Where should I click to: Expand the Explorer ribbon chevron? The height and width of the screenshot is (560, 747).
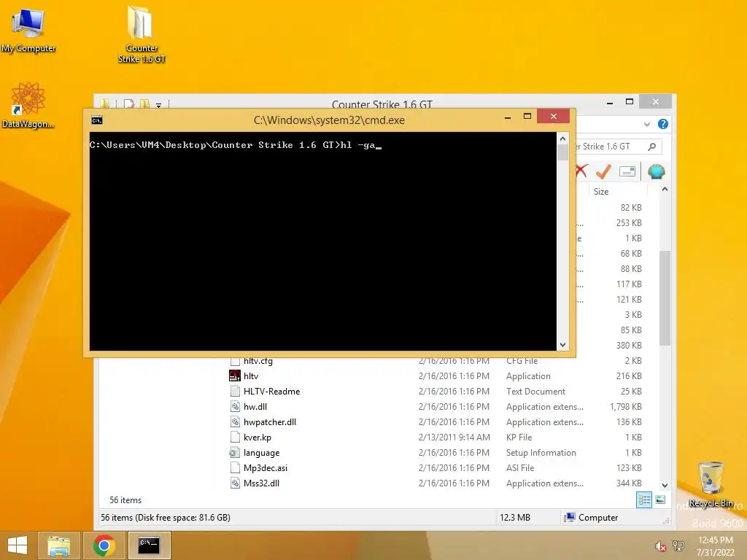[x=646, y=124]
